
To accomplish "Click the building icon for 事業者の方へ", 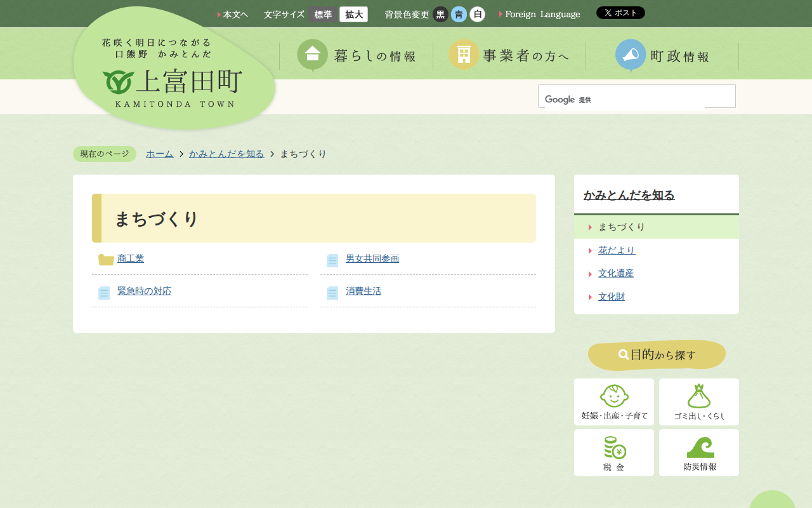I will tap(464, 55).
